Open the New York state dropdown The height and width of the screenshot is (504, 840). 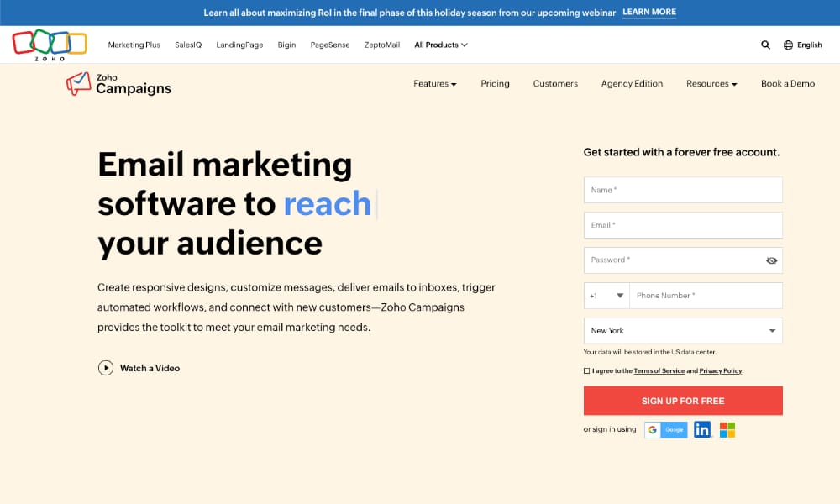[683, 330]
